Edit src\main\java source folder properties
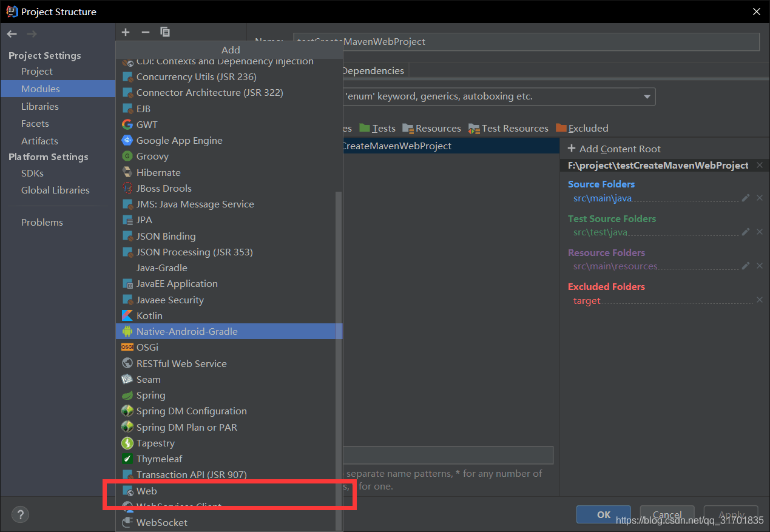The width and height of the screenshot is (770, 532). click(x=746, y=198)
